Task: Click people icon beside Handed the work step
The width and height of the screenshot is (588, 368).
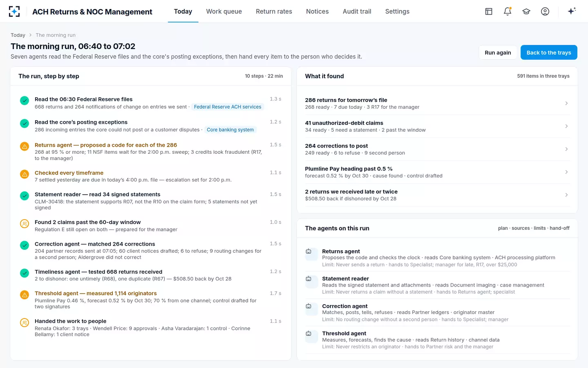Action: click(24, 322)
